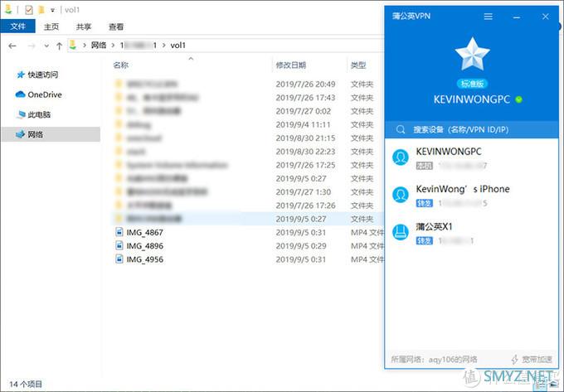The width and height of the screenshot is (564, 392).
Task: Click the IMG_4896 video file icon
Action: point(119,245)
